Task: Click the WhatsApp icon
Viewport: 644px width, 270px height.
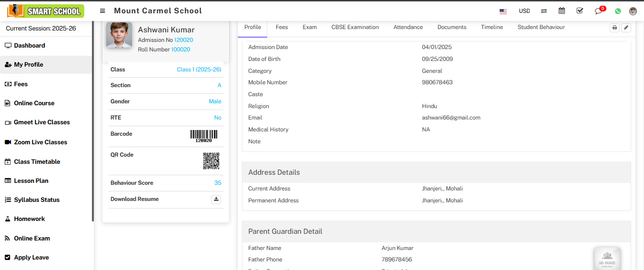Action: [618, 11]
